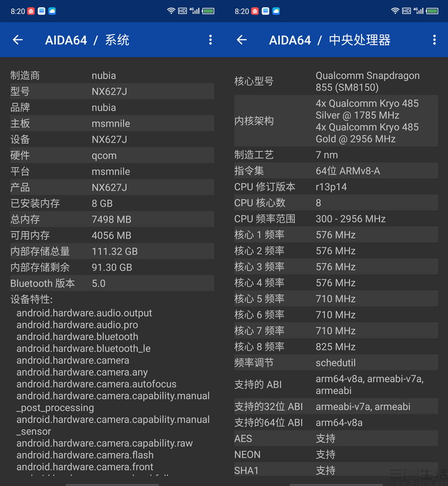Select the 支持的64位 ABI arm64-v8a row
Screen dimensions: 448x486
pos(336,423)
